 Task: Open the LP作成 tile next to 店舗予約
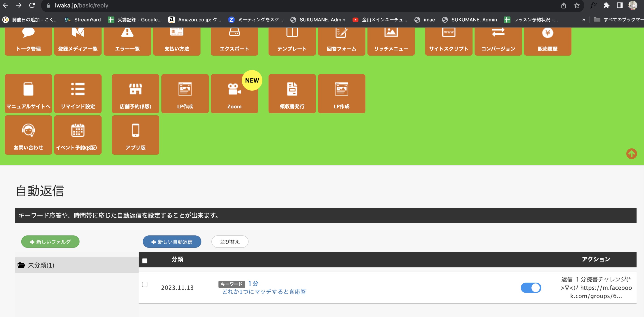tap(185, 94)
